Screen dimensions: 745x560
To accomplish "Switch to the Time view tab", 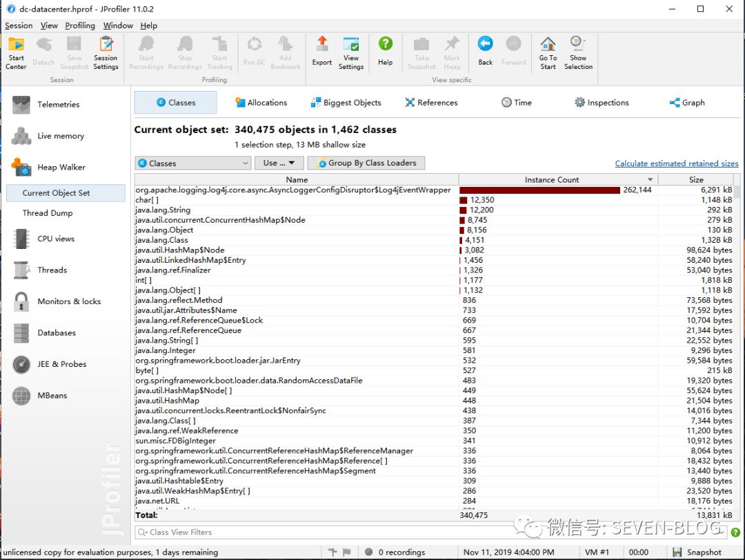I will (x=517, y=103).
